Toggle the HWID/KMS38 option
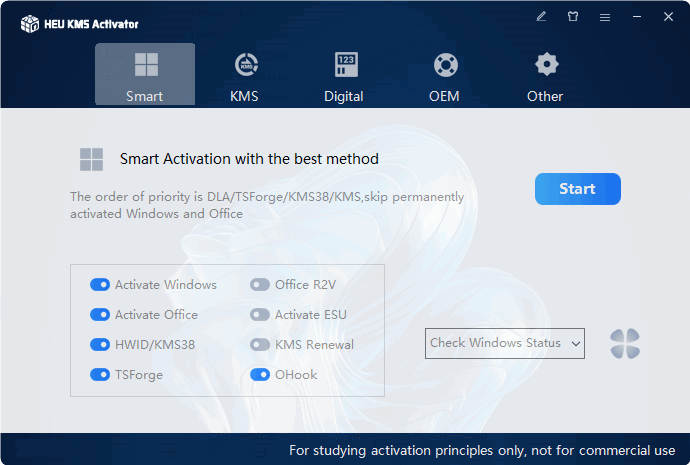 [x=100, y=345]
